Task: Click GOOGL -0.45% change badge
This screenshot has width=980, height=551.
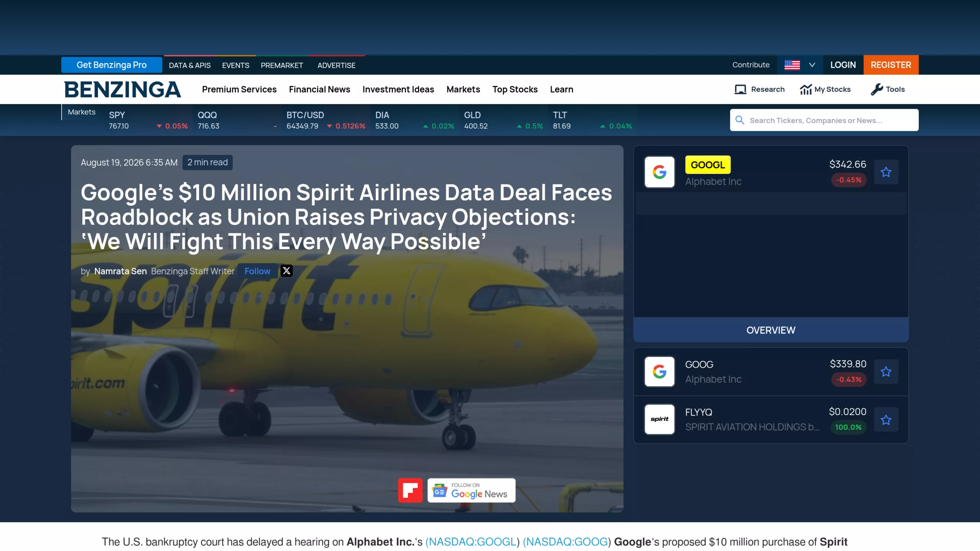Action: pos(849,180)
